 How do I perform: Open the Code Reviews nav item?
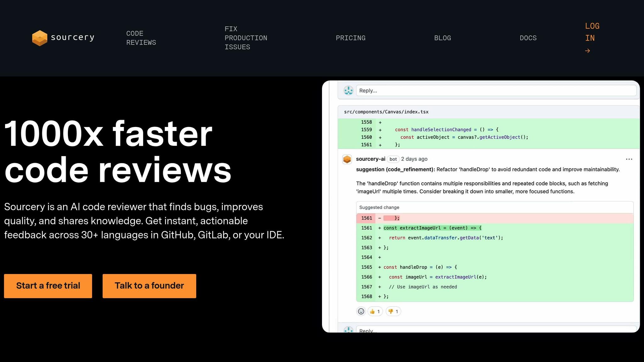[141, 38]
